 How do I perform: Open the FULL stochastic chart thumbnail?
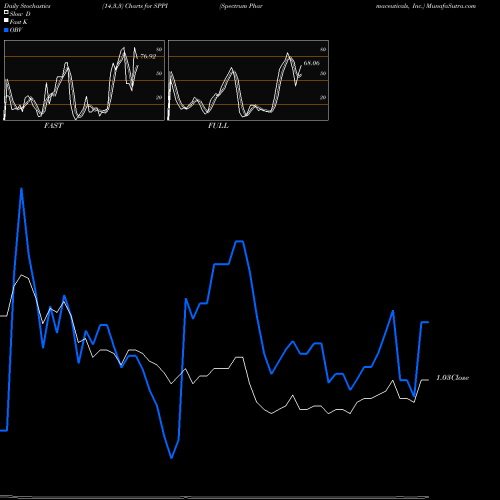coord(248,80)
